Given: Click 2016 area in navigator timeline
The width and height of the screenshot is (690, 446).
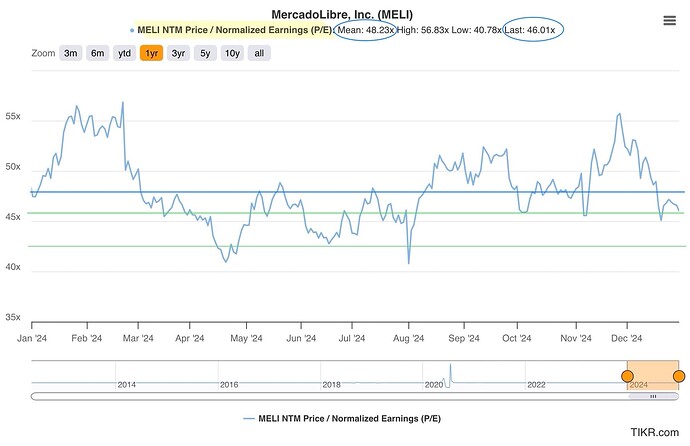Looking at the screenshot, I should [228, 384].
